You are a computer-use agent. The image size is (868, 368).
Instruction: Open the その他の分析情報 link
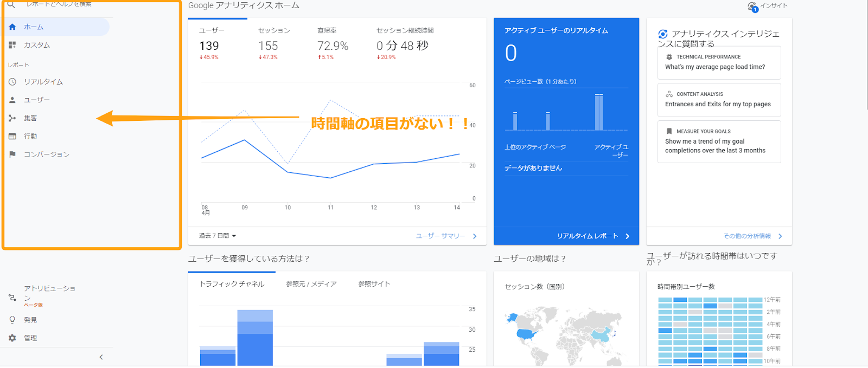pos(747,236)
